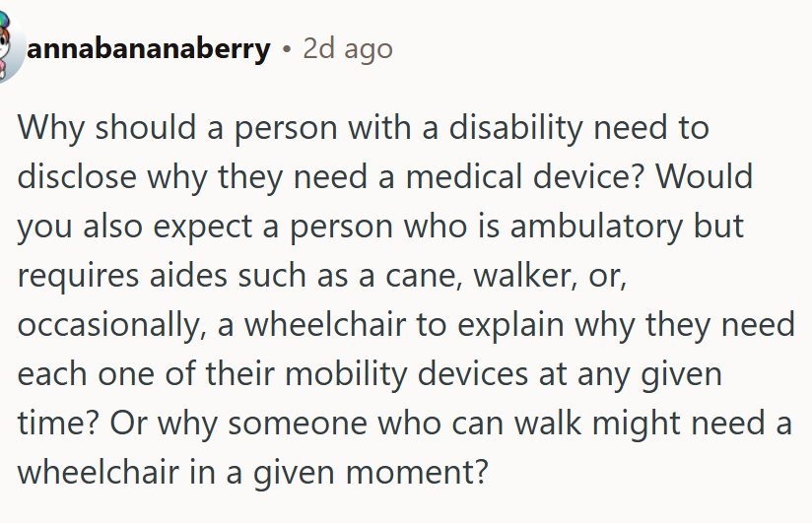Click the phrase "medical device?" in the comment

pyautogui.click(x=525, y=176)
